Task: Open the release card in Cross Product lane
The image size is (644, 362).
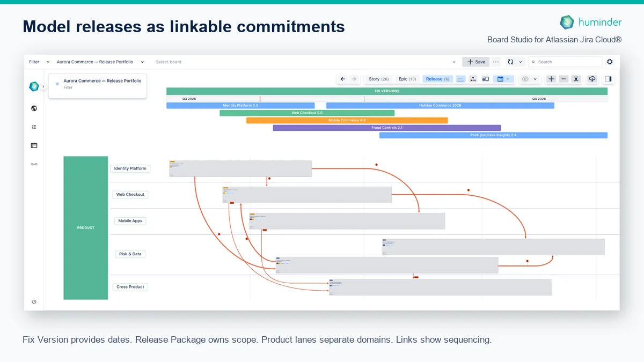Action: [x=440, y=287]
